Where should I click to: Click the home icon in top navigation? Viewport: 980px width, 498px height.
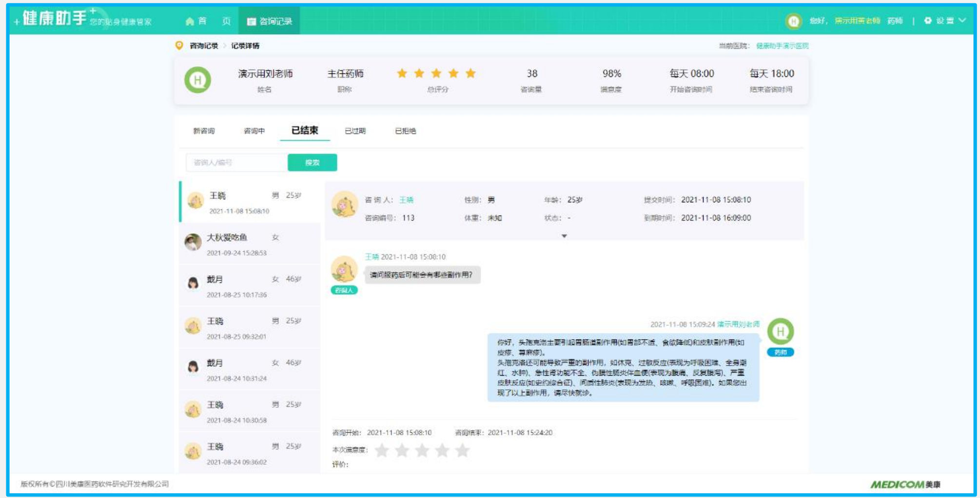[x=190, y=21]
